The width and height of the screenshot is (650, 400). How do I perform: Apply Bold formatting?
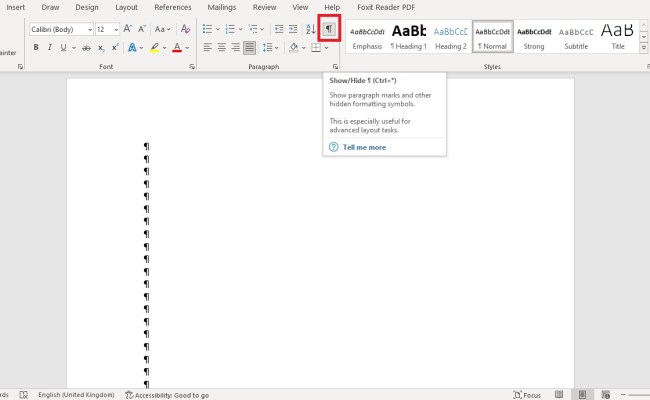tap(36, 48)
